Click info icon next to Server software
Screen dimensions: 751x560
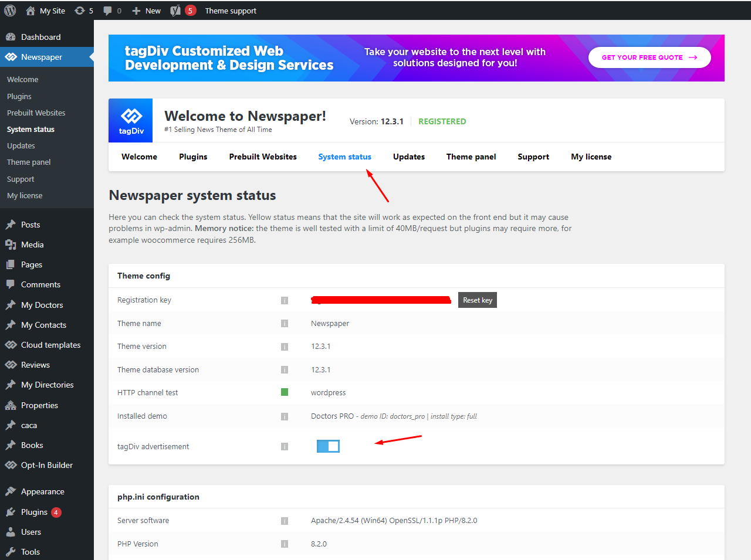pos(285,521)
